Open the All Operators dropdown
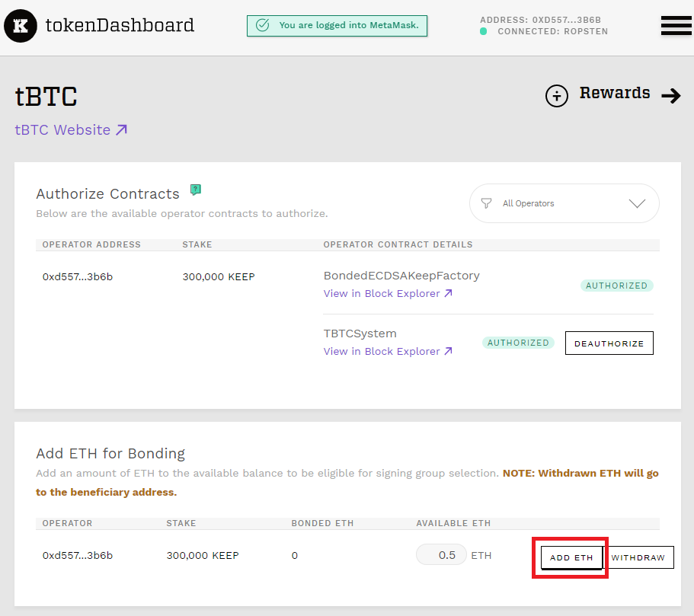 pos(564,203)
